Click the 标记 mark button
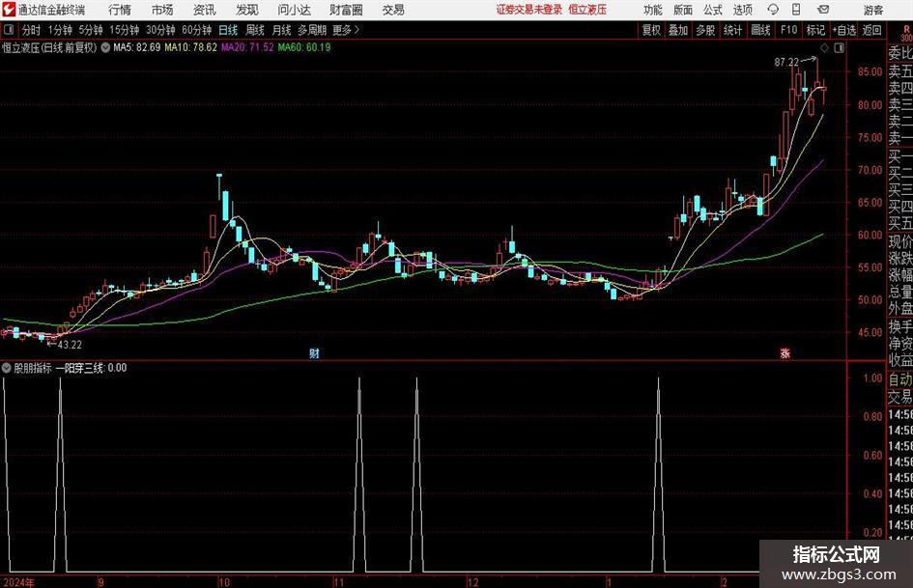Screen dimensions: 913x588 pyautogui.click(x=815, y=30)
